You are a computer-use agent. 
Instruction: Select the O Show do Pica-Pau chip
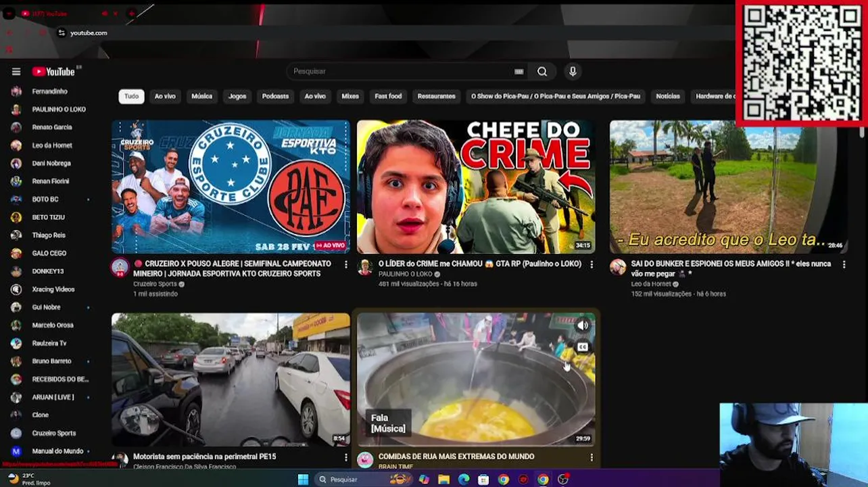point(556,96)
